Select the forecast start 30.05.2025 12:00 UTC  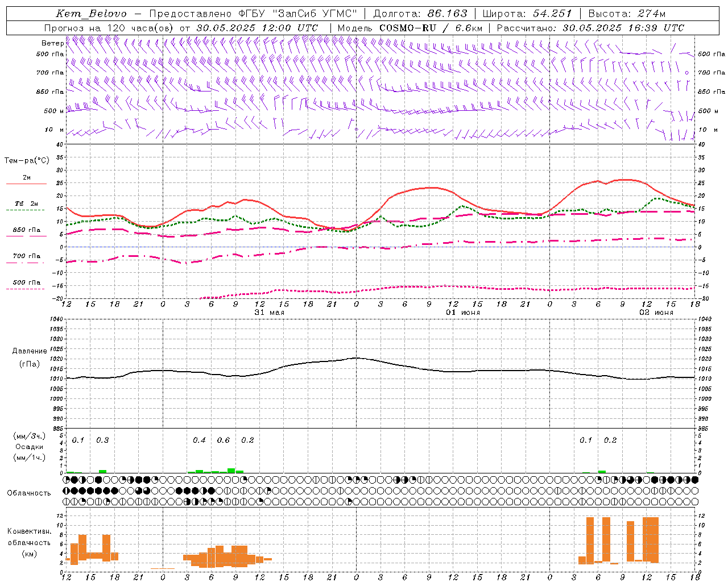point(257,28)
